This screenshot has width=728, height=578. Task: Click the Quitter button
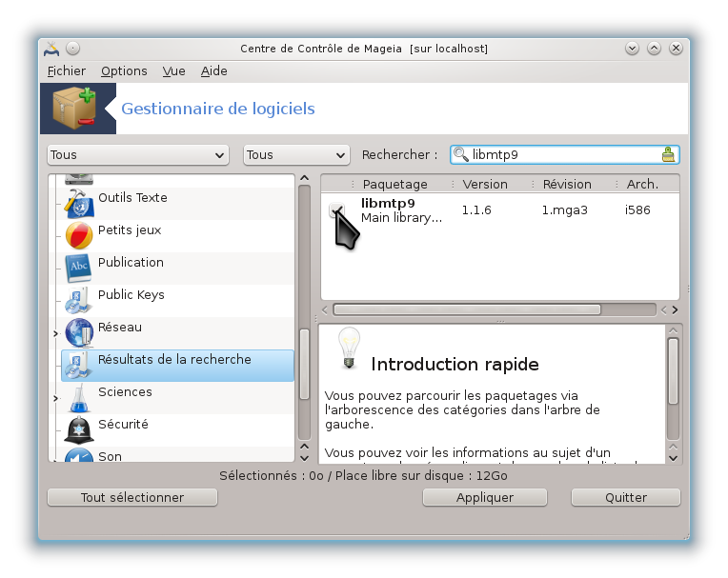pos(625,497)
